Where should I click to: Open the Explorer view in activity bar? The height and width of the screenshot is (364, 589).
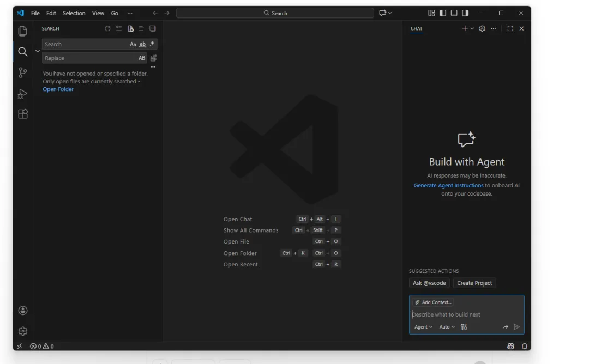[x=22, y=31]
